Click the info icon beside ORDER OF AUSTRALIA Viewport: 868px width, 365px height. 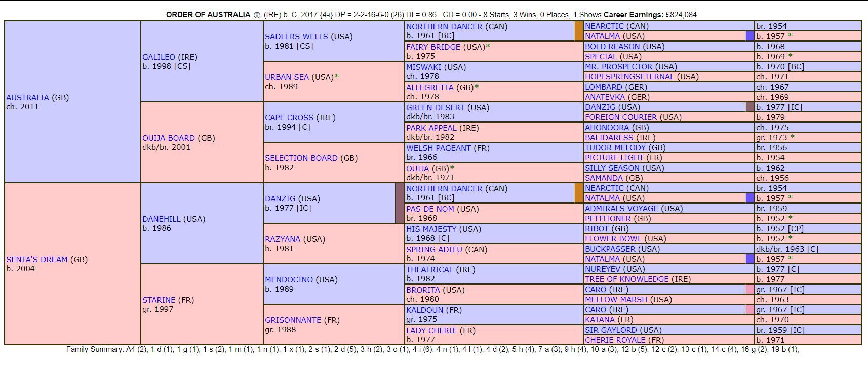point(257,15)
